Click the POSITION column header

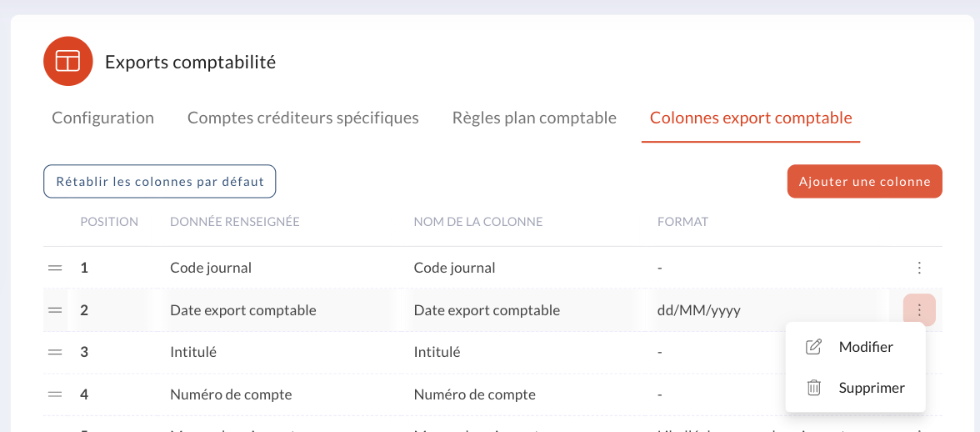pos(109,222)
